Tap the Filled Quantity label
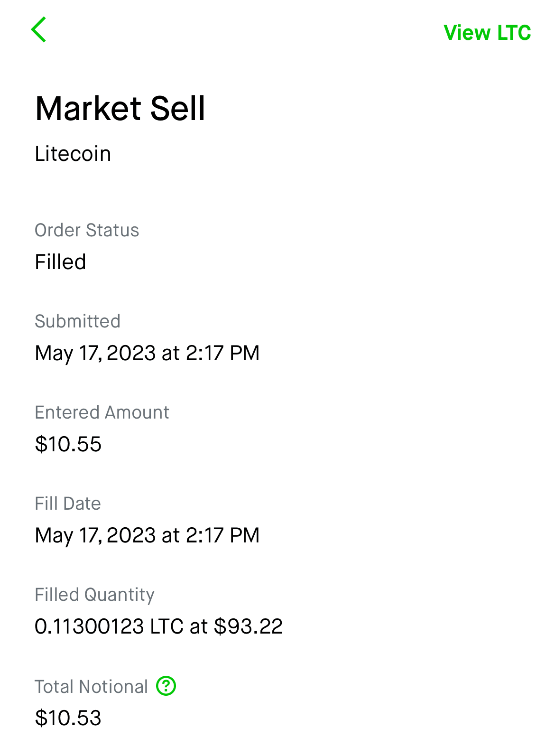Screen dimensions: 546x756 (94, 595)
